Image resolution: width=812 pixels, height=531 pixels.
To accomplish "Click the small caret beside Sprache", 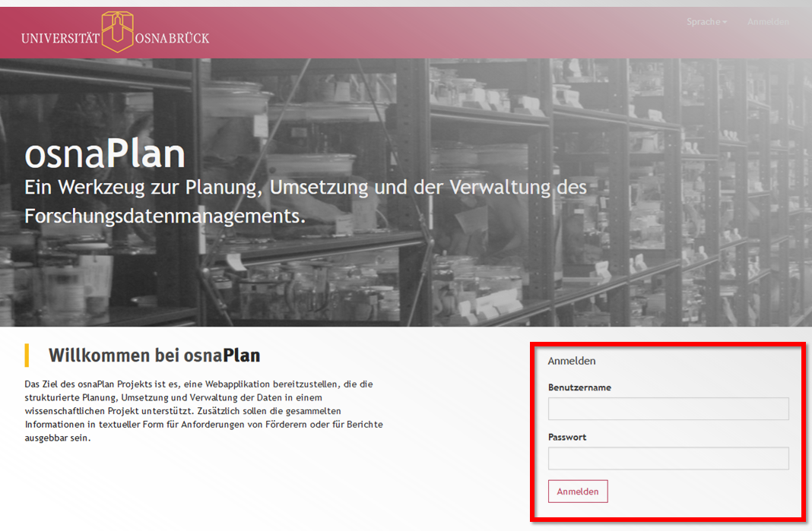I will (725, 23).
